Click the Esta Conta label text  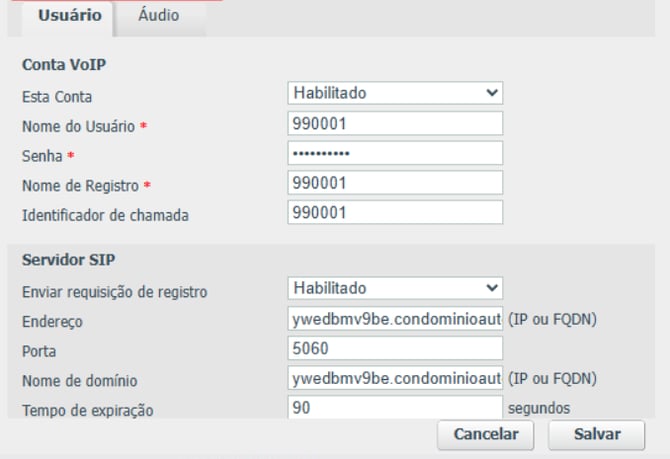(x=57, y=96)
